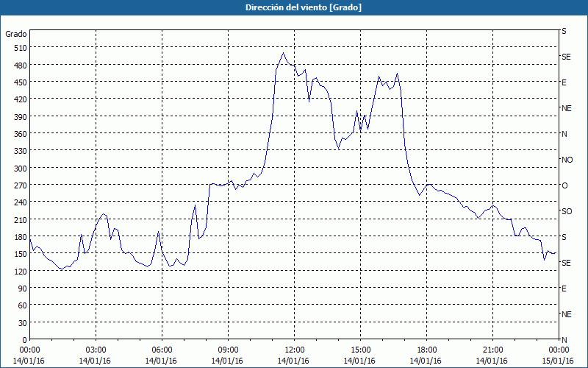Image resolution: width=588 pixels, height=368 pixels.
Task: Click the chart title Dirección del viento [Grado]
Action: click(x=304, y=7)
